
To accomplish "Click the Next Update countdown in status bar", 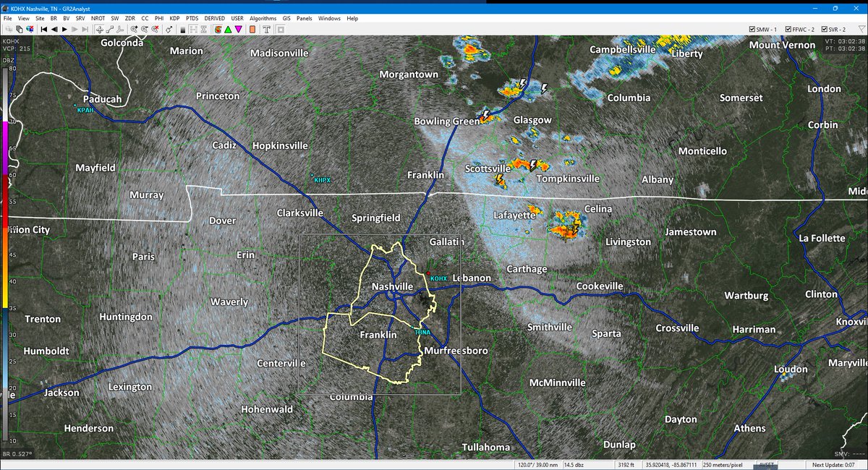I will point(835,464).
